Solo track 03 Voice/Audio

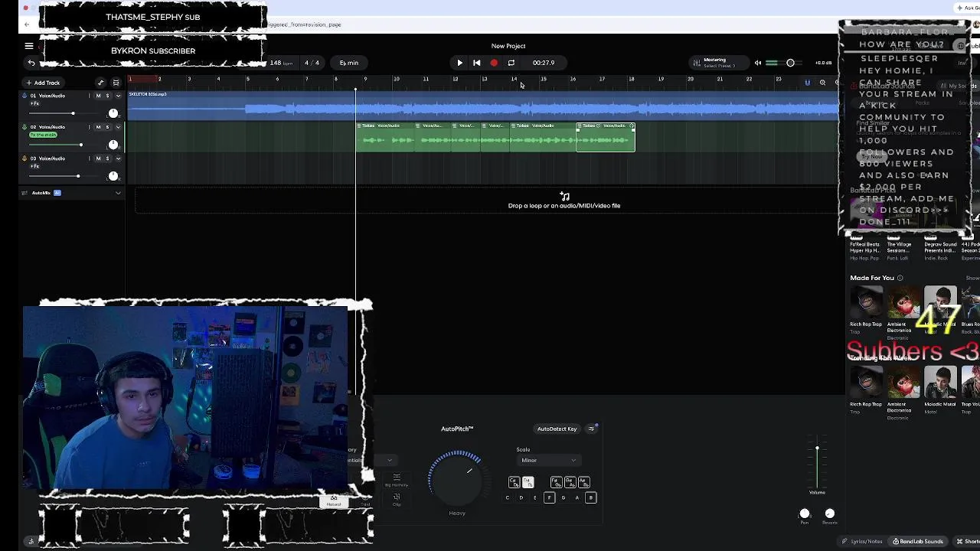(107, 158)
